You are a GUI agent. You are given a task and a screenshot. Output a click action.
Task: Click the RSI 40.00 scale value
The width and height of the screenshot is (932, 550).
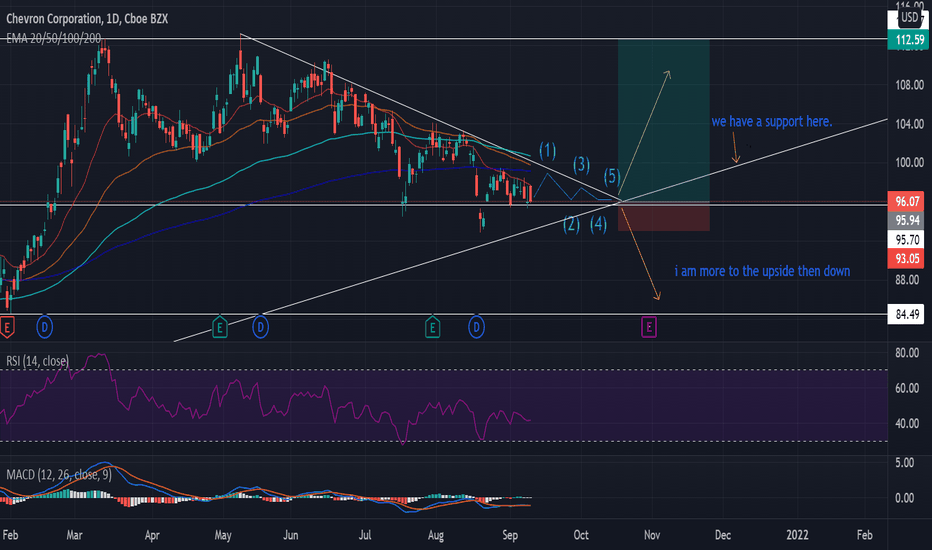[907, 424]
